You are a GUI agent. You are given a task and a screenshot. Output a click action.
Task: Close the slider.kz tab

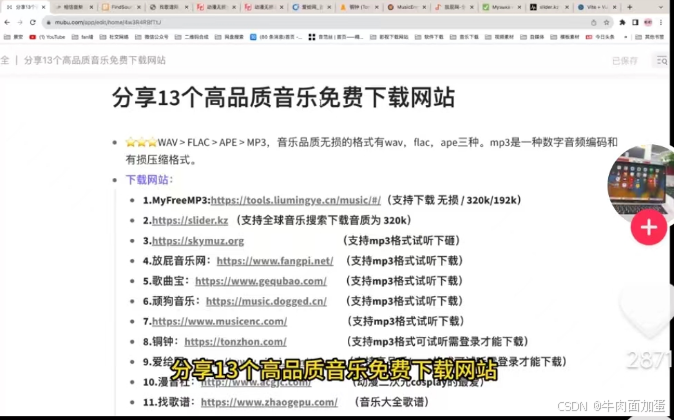[x=567, y=7]
